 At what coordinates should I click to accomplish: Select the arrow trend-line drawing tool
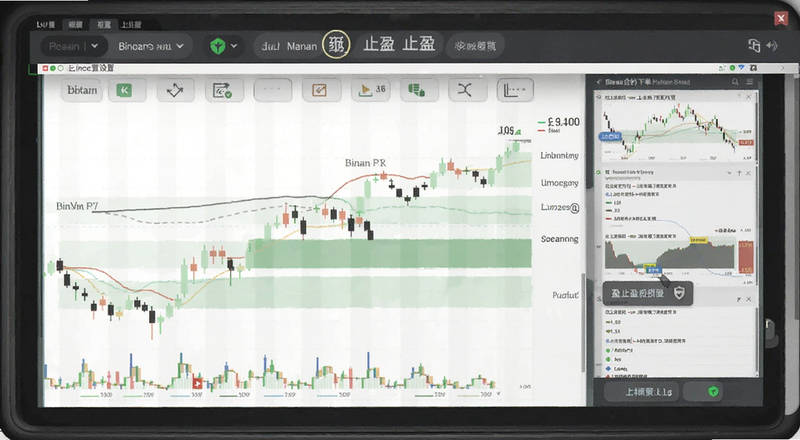pyautogui.click(x=175, y=90)
